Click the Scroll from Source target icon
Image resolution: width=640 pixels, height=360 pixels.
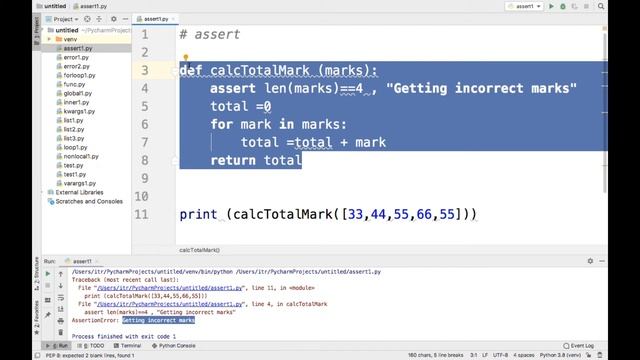coord(87,19)
